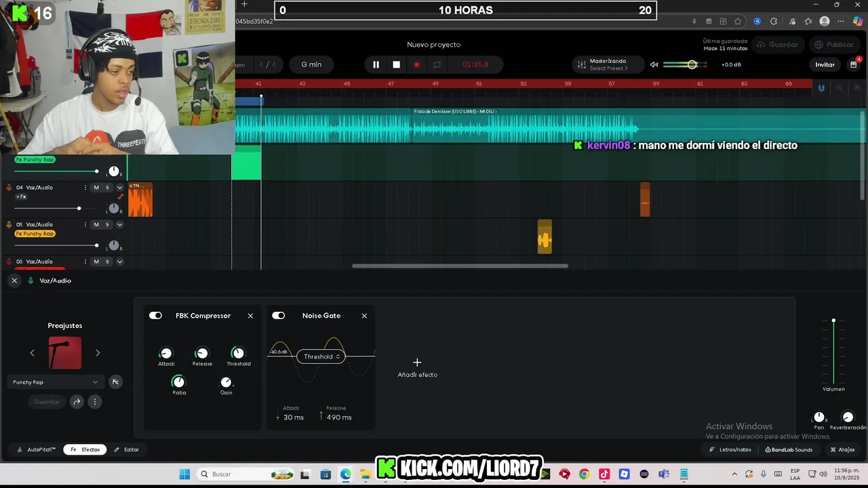
Task: Click the Invitar button
Action: click(825, 64)
